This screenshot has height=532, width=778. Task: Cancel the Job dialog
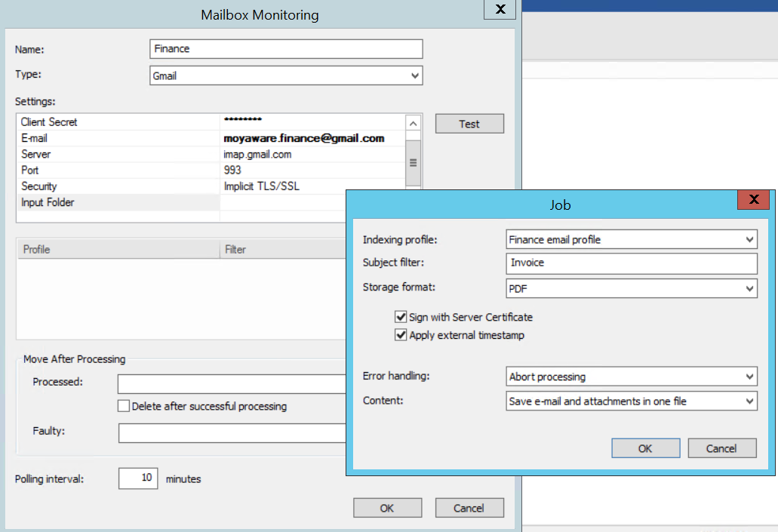click(x=721, y=447)
